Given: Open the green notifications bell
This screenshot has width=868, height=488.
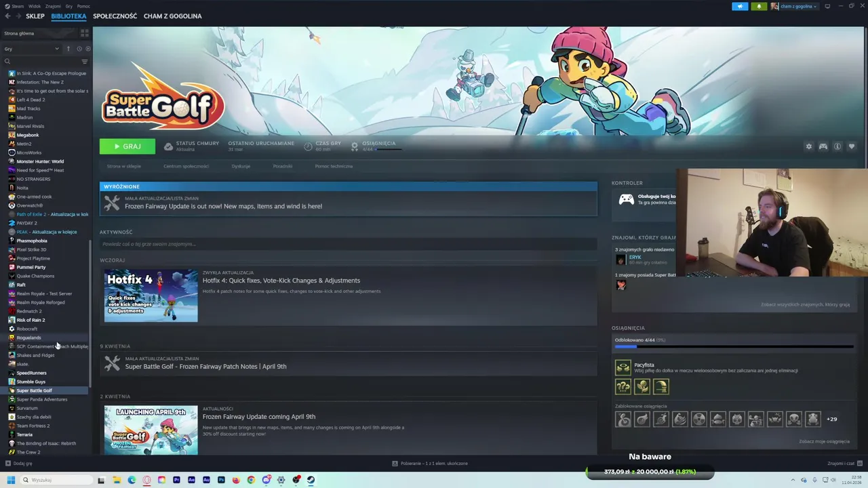Looking at the screenshot, I should click(x=759, y=6).
